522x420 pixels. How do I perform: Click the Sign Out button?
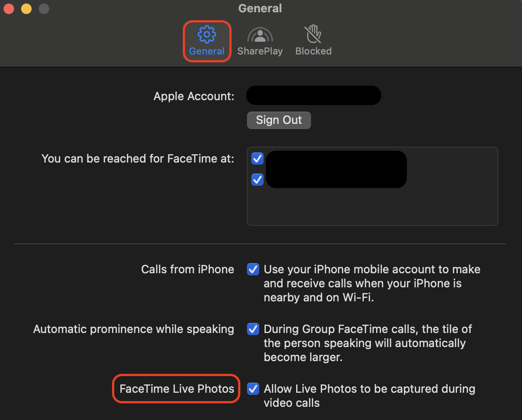[279, 120]
